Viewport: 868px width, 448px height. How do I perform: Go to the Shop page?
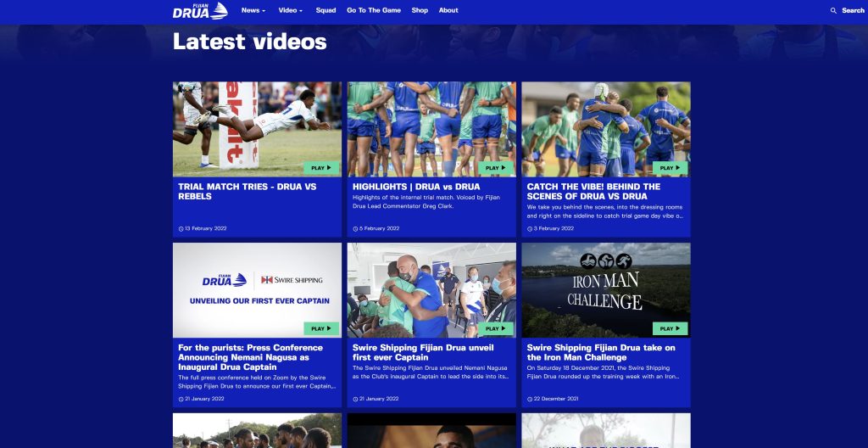click(420, 10)
